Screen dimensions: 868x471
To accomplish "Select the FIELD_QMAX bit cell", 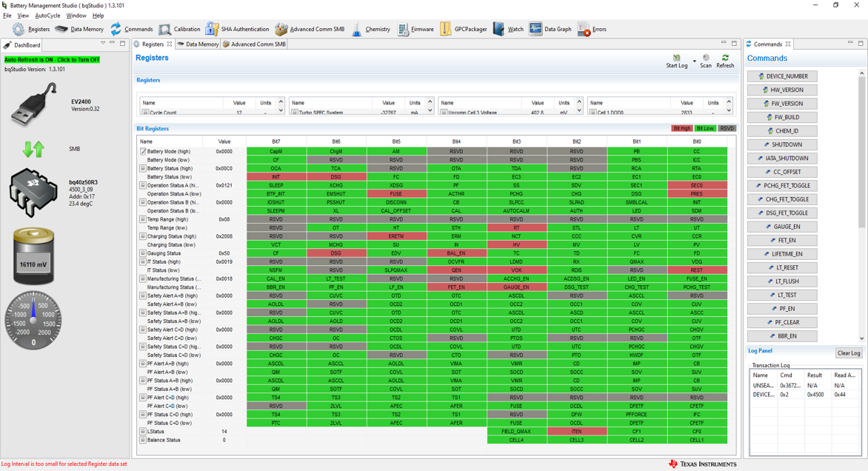I will 516,431.
